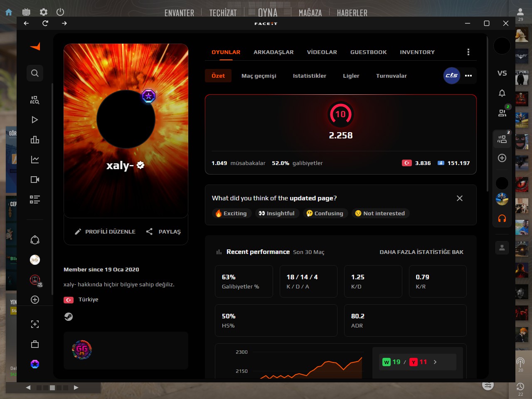This screenshot has height=399, width=532.
Task: Click the level 10 skill icon
Action: tap(340, 114)
